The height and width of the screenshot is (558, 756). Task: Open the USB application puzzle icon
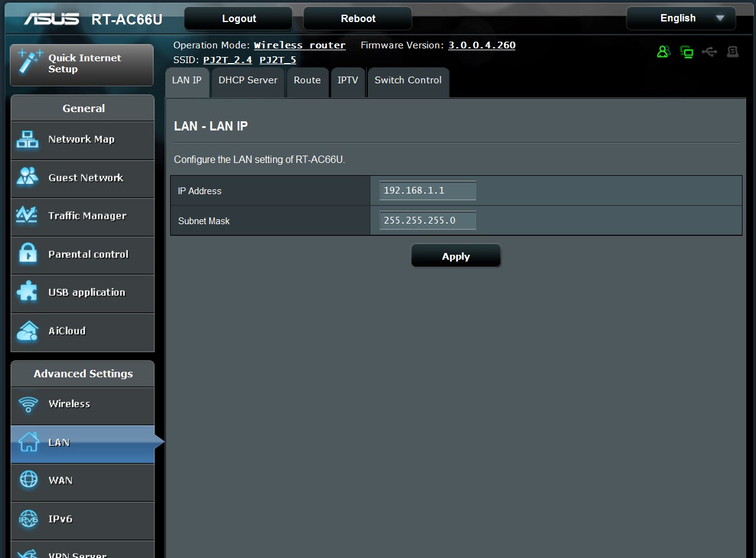coord(28,292)
